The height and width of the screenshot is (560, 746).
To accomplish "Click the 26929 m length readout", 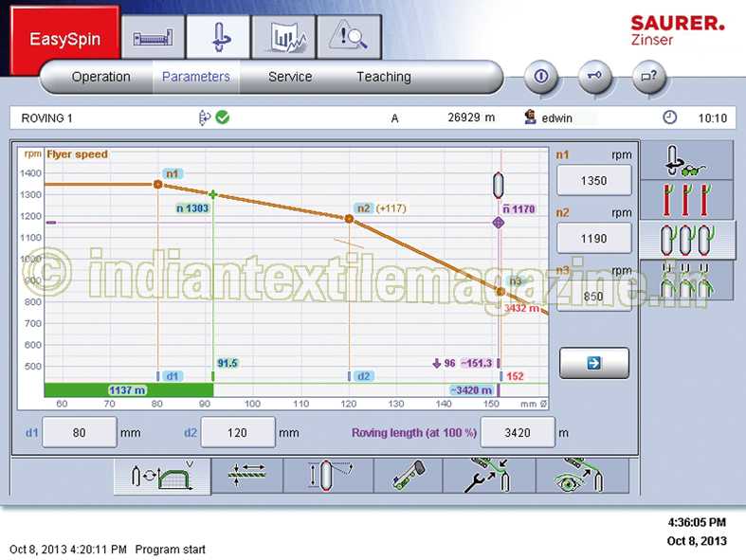I will pos(471,117).
